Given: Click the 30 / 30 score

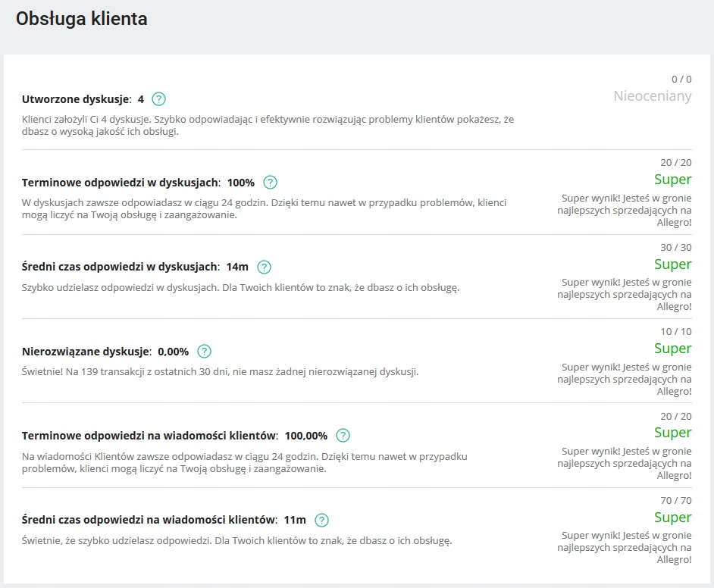Looking at the screenshot, I should click(676, 248).
